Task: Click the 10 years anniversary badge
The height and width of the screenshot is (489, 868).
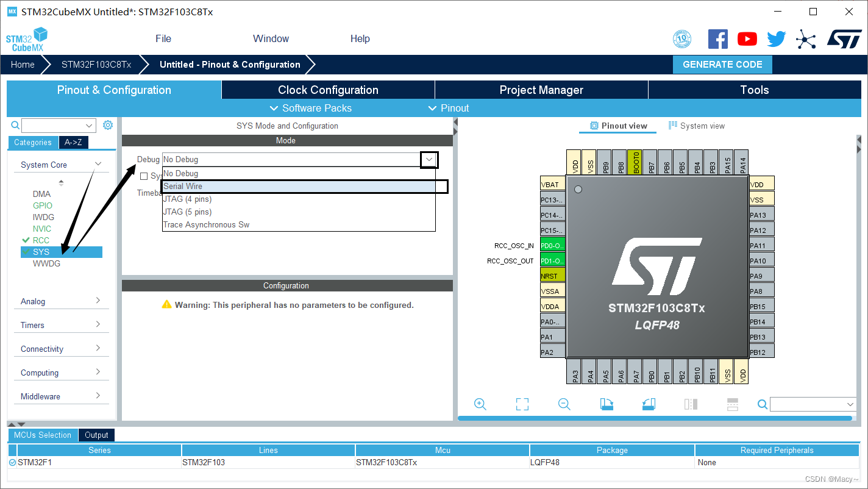Action: 682,39
